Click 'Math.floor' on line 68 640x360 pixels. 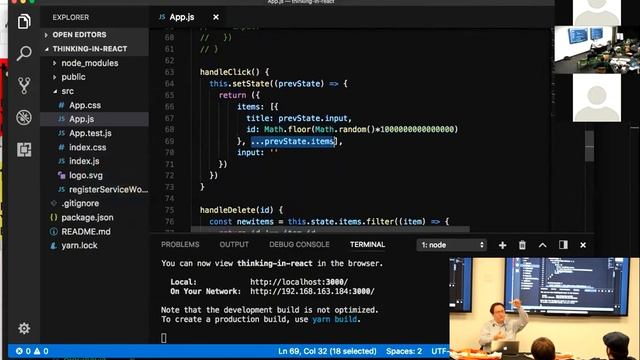287,129
